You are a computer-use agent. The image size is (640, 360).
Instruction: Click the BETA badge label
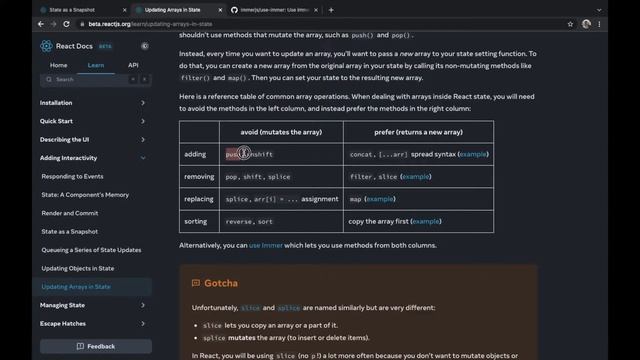[x=105, y=47]
